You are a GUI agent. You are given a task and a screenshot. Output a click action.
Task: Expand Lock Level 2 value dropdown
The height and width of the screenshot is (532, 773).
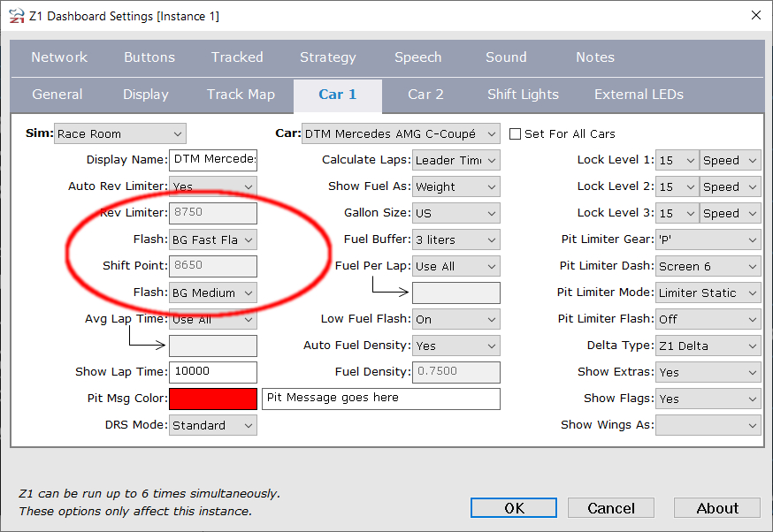677,186
